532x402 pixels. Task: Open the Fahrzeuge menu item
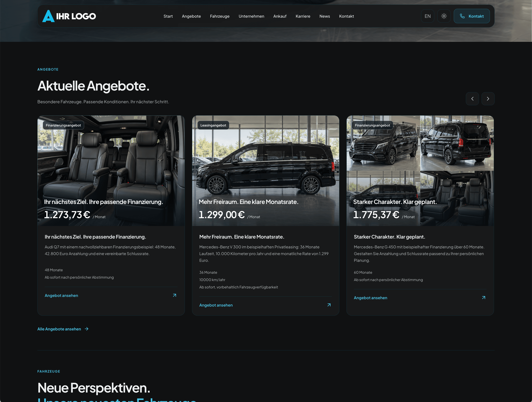[220, 16]
